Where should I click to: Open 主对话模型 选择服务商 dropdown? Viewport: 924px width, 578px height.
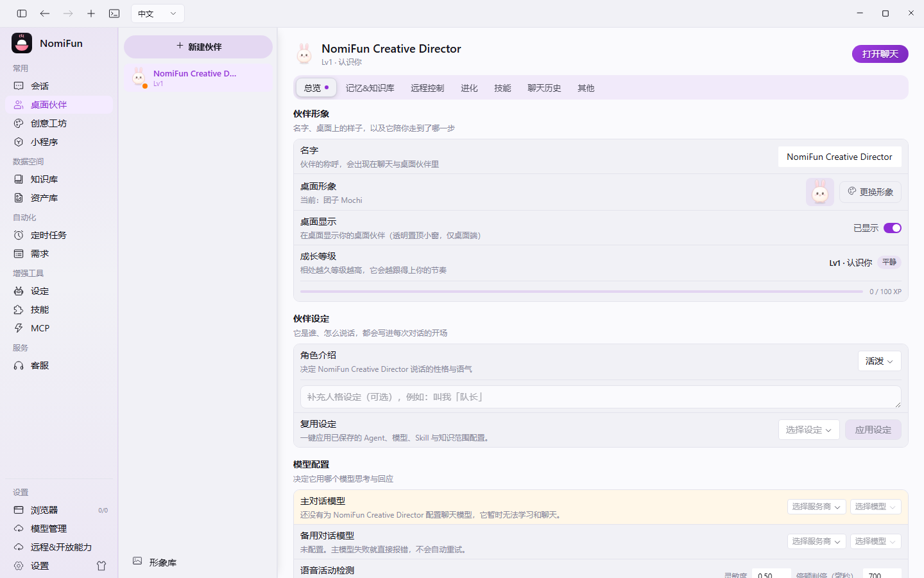[816, 507]
